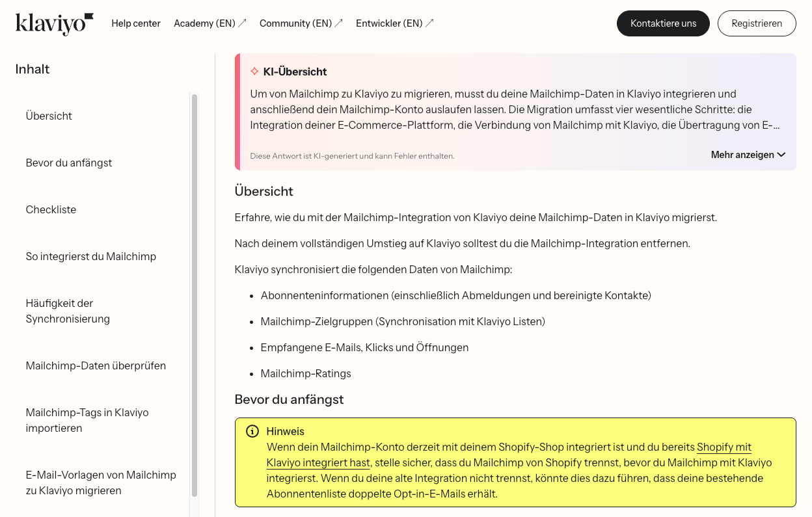The width and height of the screenshot is (812, 517).
Task: Click the KI-Übersicht sparkle icon
Action: (x=254, y=71)
